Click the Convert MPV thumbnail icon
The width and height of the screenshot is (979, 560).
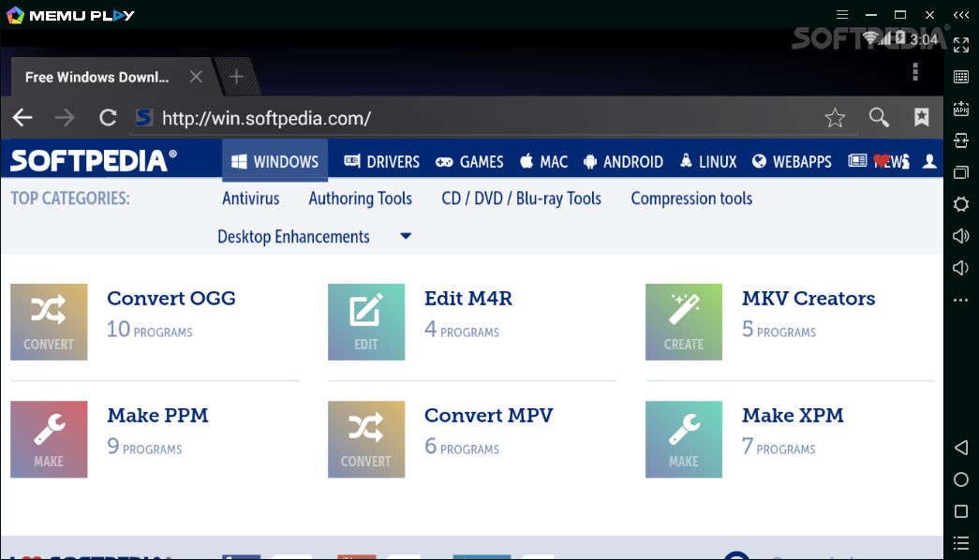pyautogui.click(x=366, y=439)
